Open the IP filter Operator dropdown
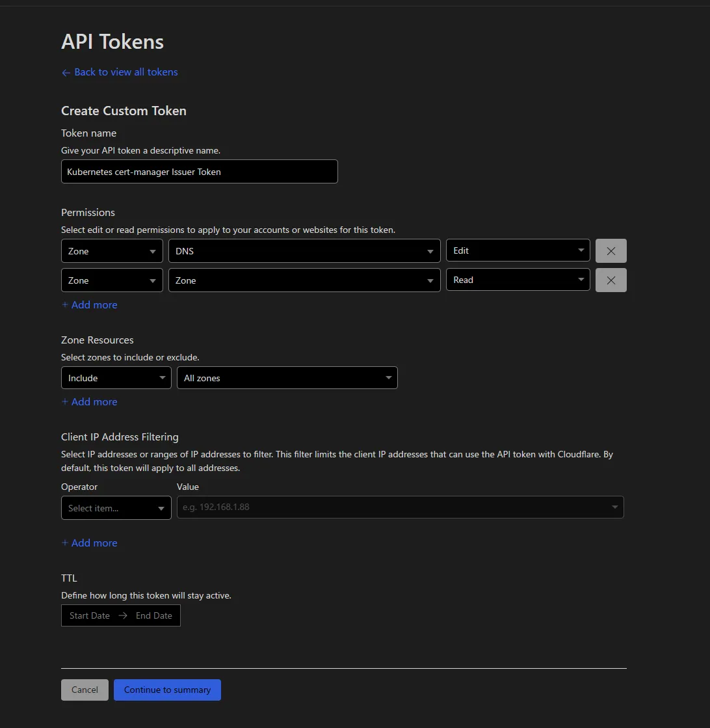710x728 pixels. pos(116,508)
